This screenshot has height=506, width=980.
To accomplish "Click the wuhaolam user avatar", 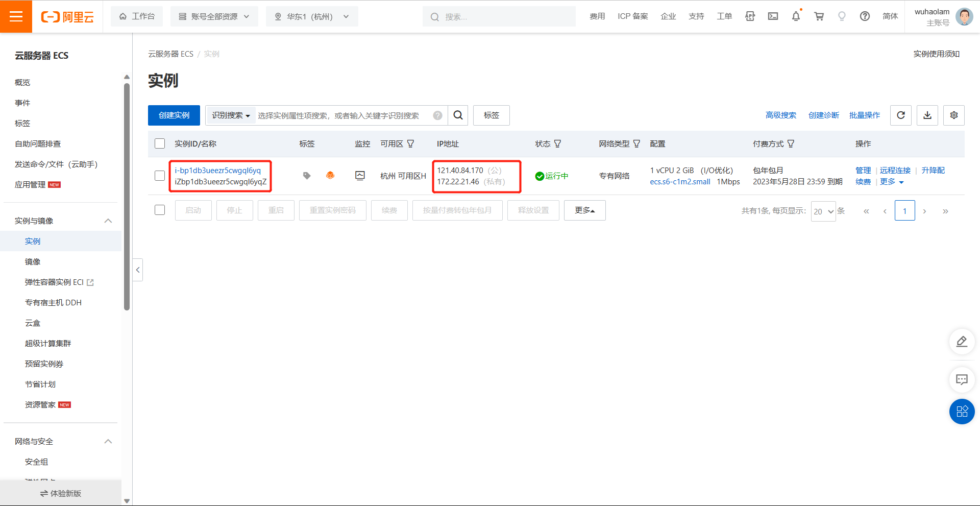I will point(964,16).
